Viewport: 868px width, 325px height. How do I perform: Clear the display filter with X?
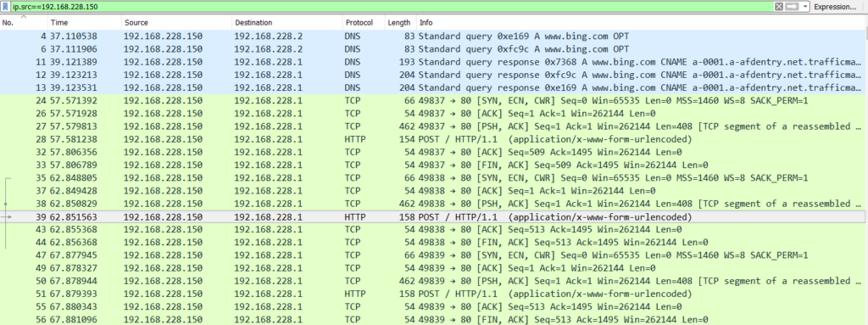click(779, 7)
